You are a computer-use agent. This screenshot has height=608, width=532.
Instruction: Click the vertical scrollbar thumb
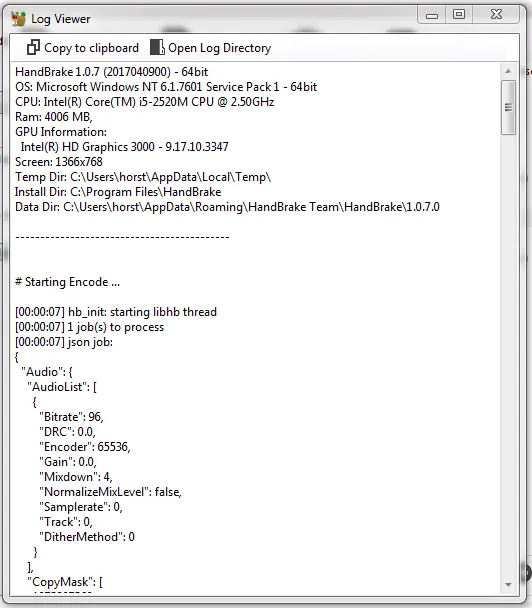coord(508,107)
